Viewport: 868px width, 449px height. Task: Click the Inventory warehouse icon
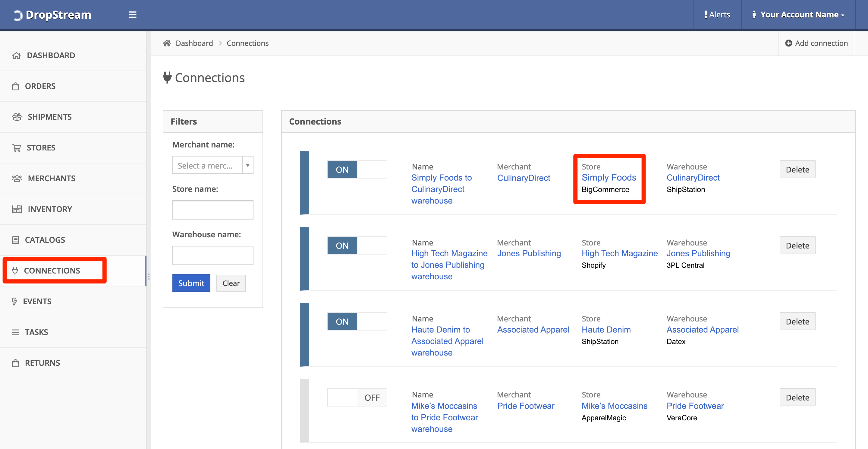tap(17, 209)
